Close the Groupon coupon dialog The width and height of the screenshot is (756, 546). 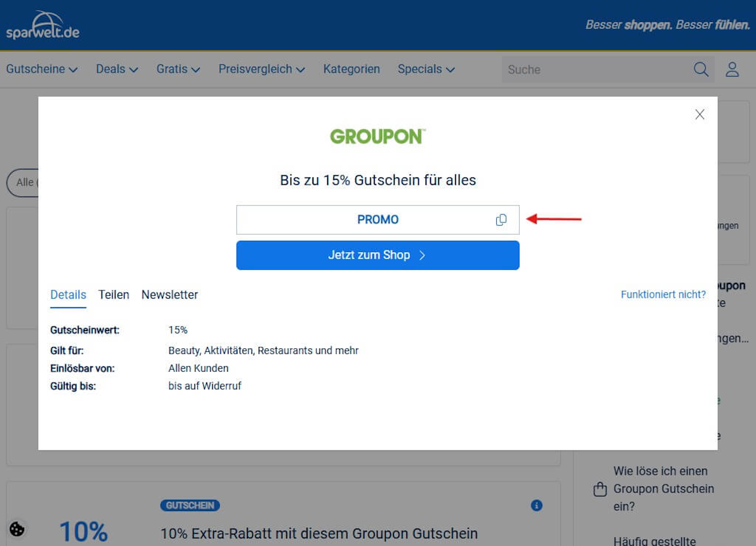[700, 115]
